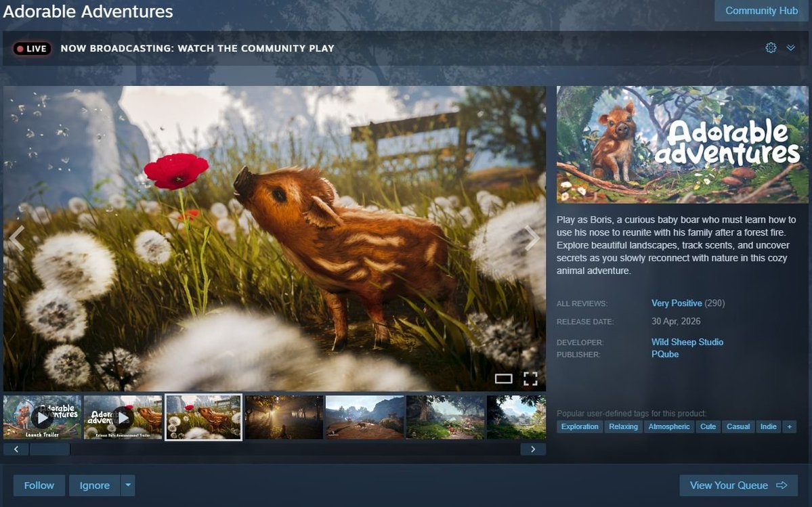Open the Very Positive reviews summary link

[677, 303]
